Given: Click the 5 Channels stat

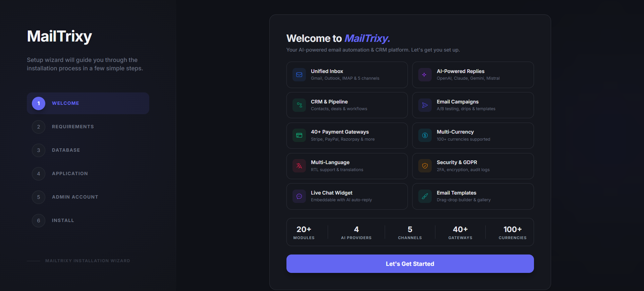Looking at the screenshot, I should click(410, 233).
